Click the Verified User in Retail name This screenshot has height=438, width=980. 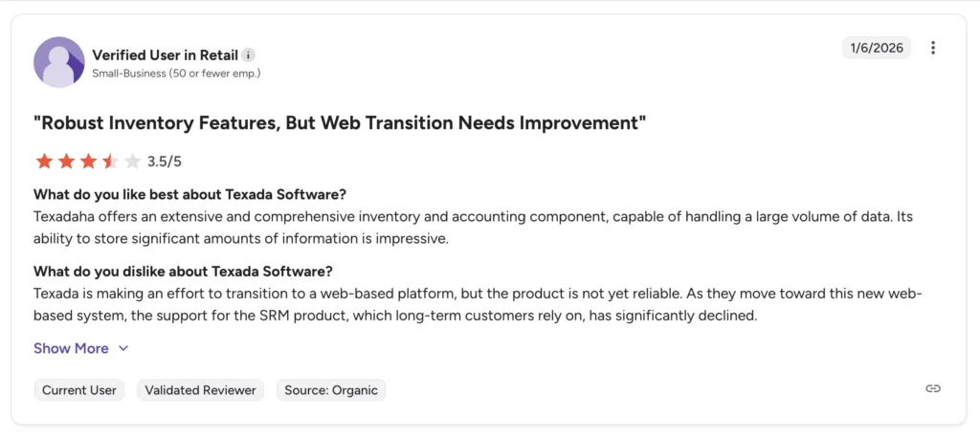click(164, 55)
